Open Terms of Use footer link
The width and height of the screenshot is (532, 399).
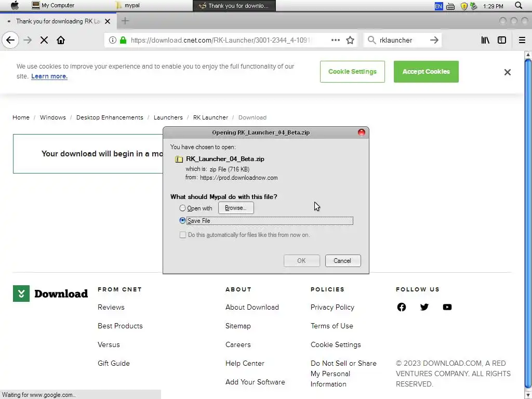[x=332, y=326]
